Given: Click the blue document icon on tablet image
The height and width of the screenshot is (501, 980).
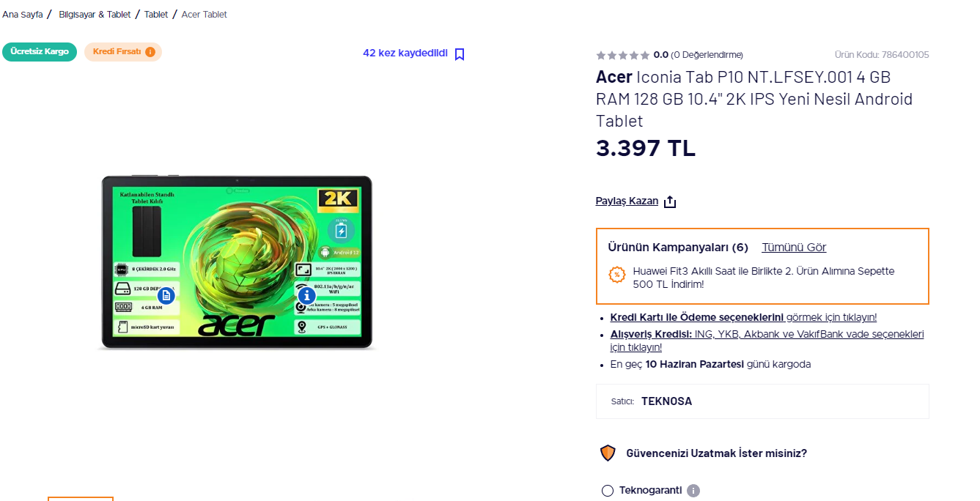Looking at the screenshot, I should click(x=166, y=295).
